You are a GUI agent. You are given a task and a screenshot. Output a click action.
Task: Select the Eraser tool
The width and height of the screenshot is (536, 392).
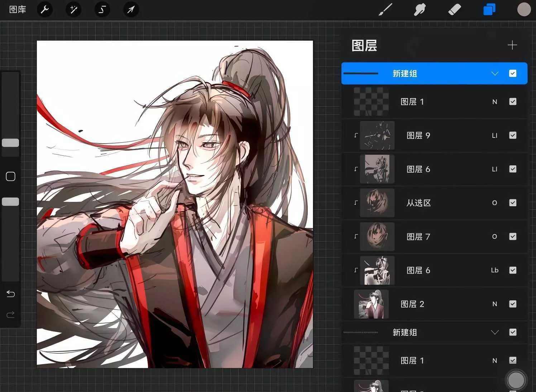454,10
